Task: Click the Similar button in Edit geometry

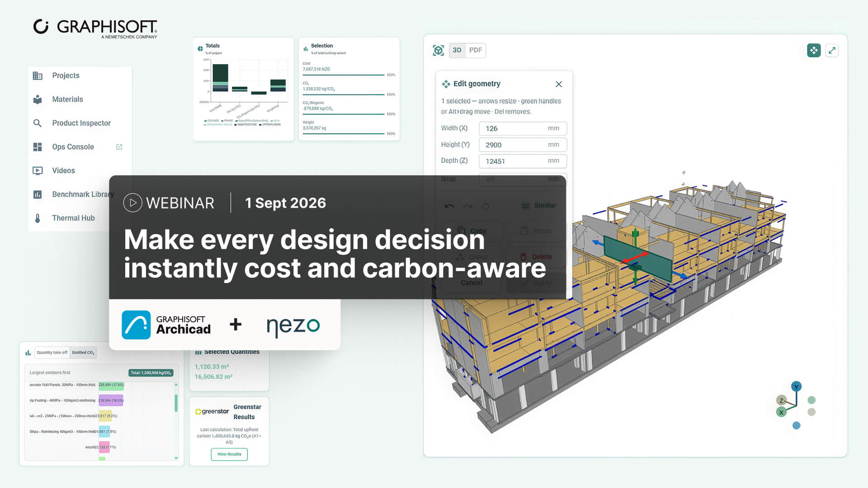Action: click(539, 206)
